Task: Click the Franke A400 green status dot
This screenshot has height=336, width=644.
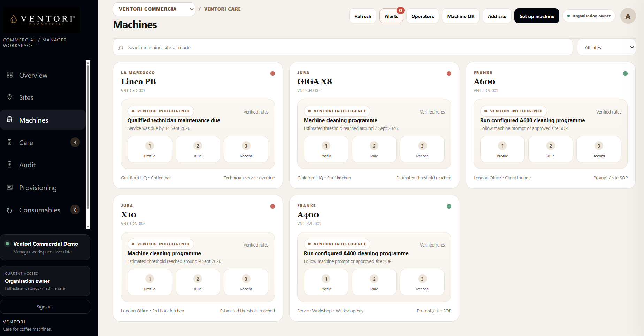Action: coord(449,206)
